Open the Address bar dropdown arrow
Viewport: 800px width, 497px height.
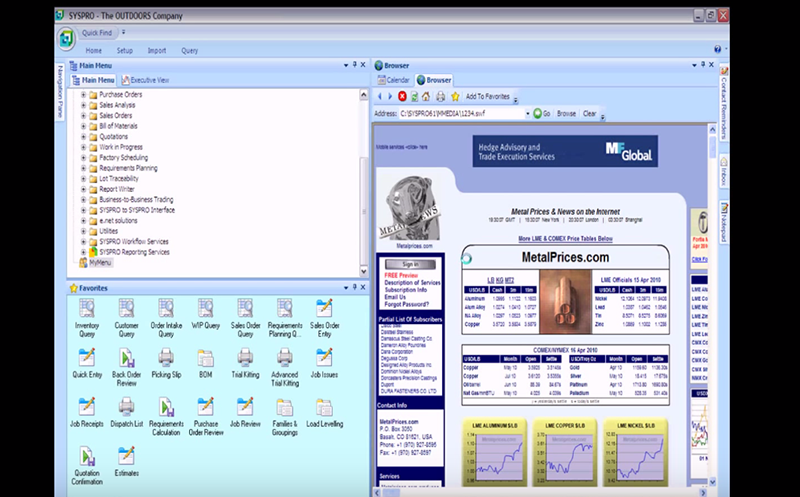tap(526, 114)
